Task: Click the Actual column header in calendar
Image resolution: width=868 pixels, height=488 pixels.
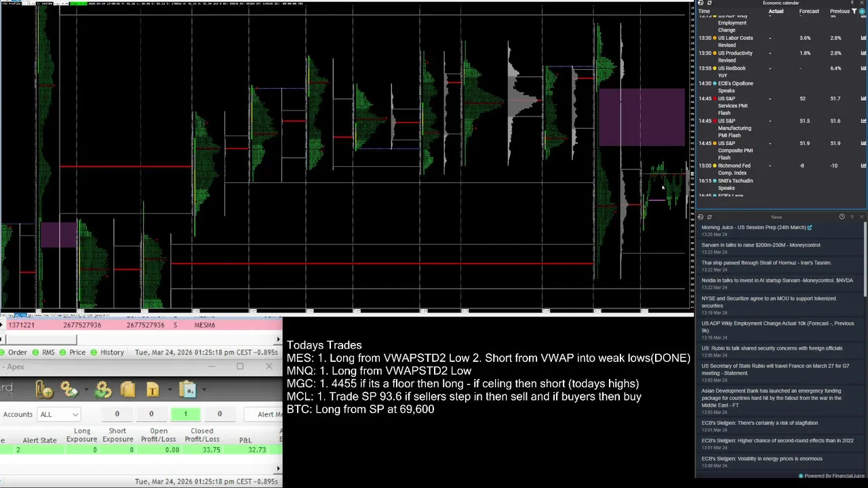Action: pyautogui.click(x=776, y=12)
